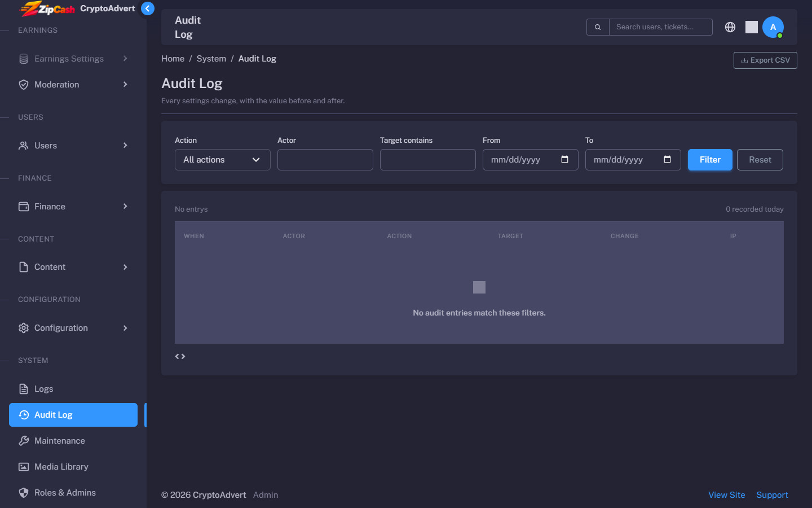Export the audit log as CSV
Image resolution: width=812 pixels, height=508 pixels.
765,60
